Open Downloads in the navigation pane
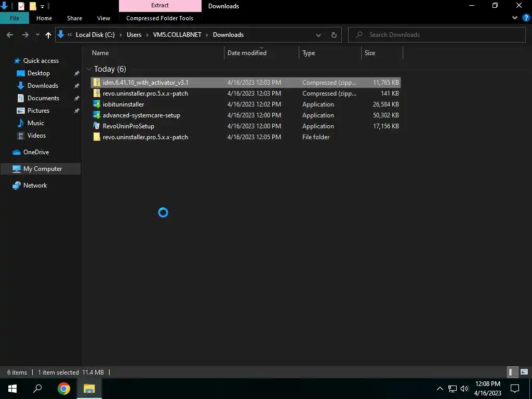 [x=43, y=86]
